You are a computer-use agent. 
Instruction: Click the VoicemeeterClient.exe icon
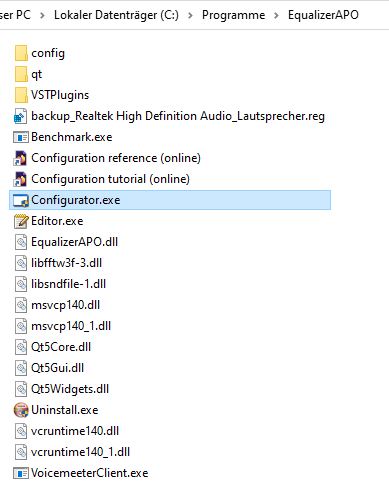(21, 473)
